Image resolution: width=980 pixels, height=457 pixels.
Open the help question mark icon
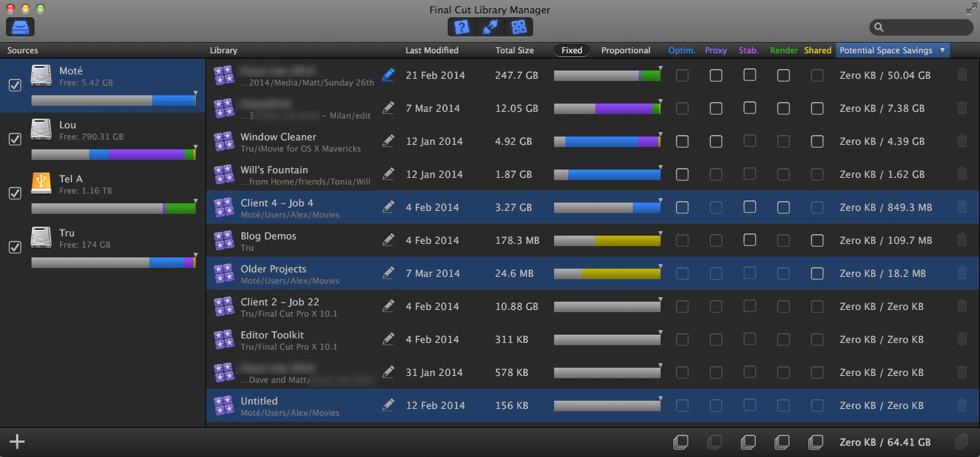462,27
